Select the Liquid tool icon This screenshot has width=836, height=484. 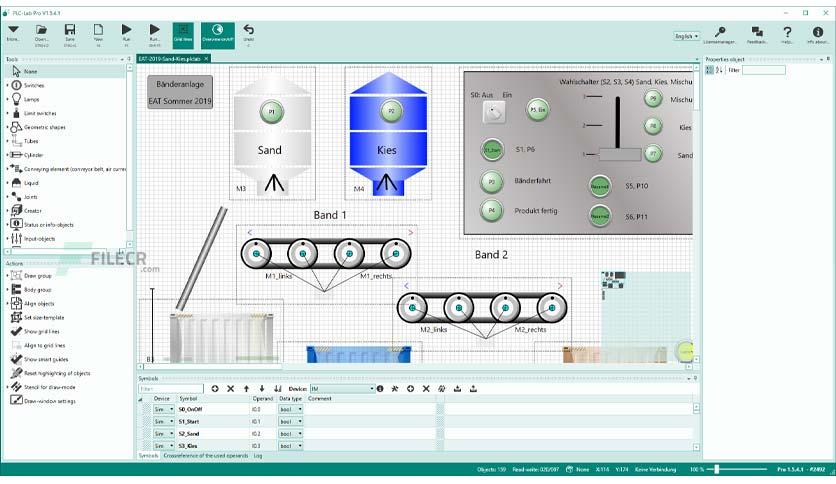(x=17, y=183)
